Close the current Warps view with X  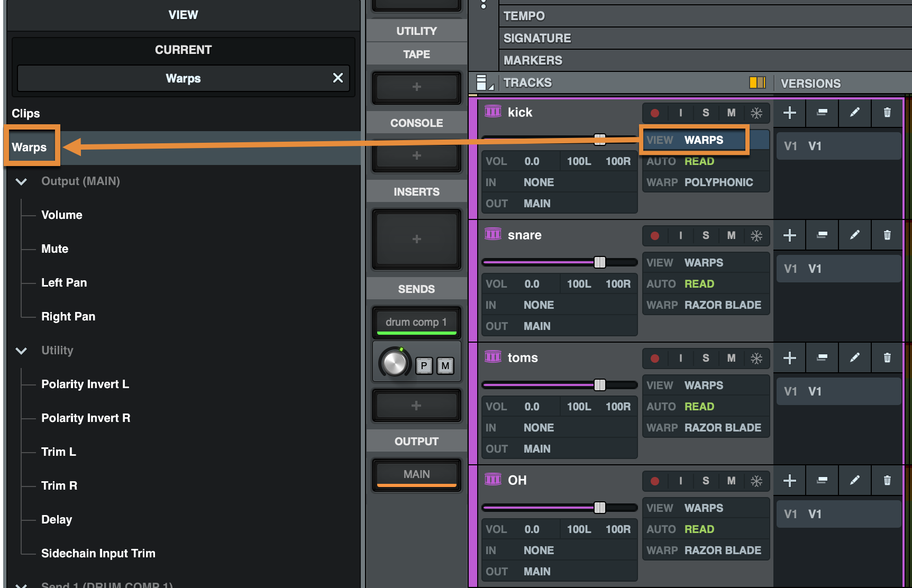point(338,78)
